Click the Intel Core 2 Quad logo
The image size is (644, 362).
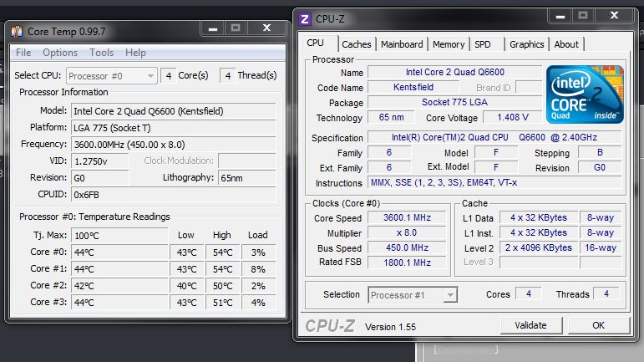(585, 94)
